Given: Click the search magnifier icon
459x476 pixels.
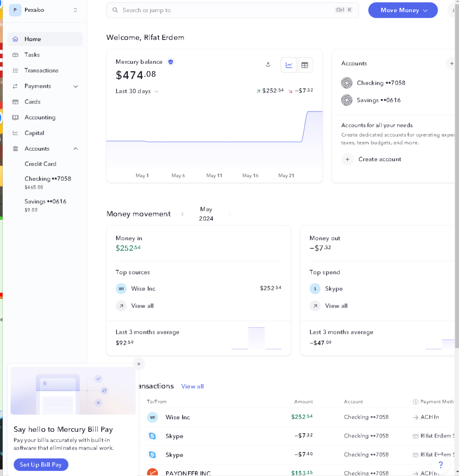Looking at the screenshot, I should pos(115,10).
